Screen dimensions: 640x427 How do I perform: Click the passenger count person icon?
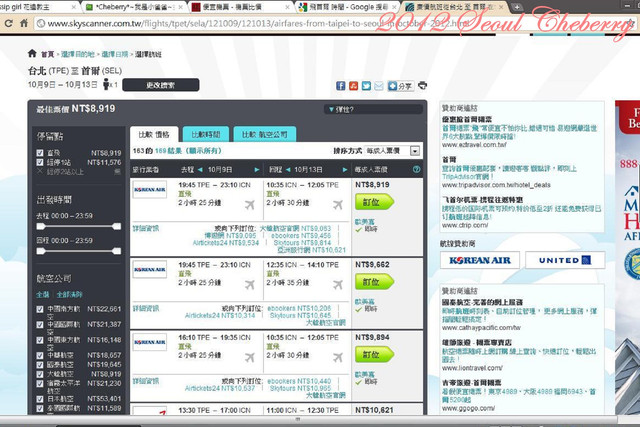107,85
